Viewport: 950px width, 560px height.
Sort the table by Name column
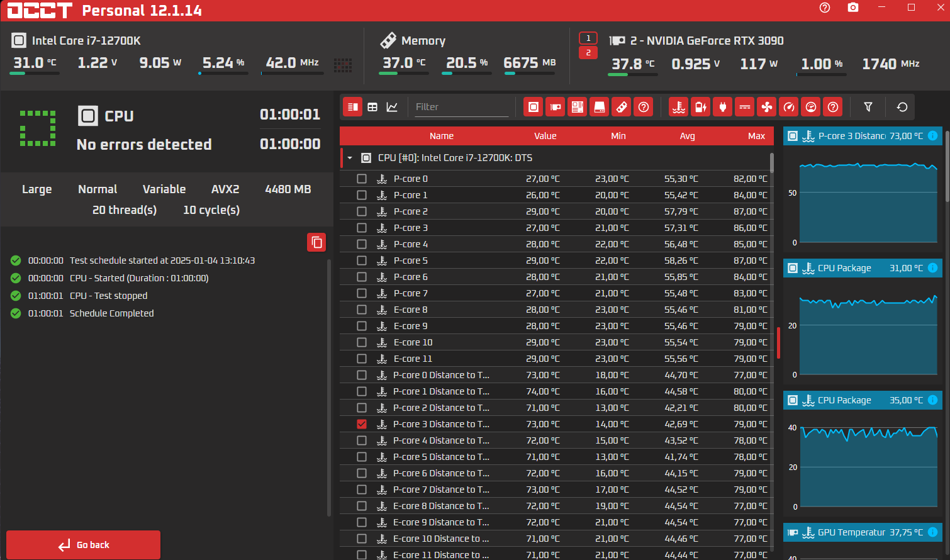[x=442, y=136]
